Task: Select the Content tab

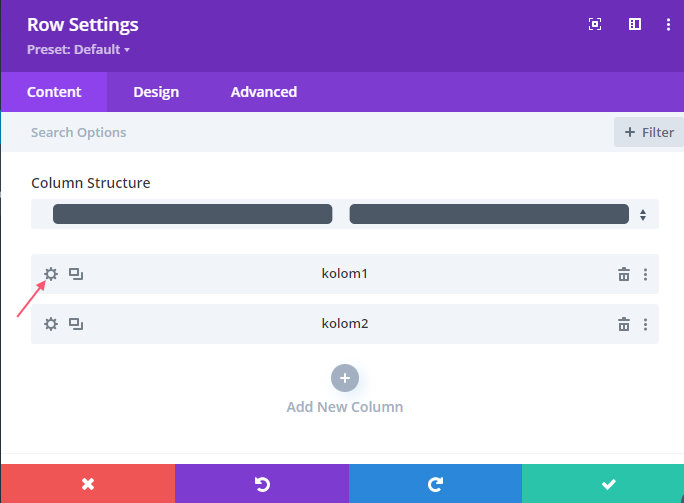Action: [x=54, y=92]
